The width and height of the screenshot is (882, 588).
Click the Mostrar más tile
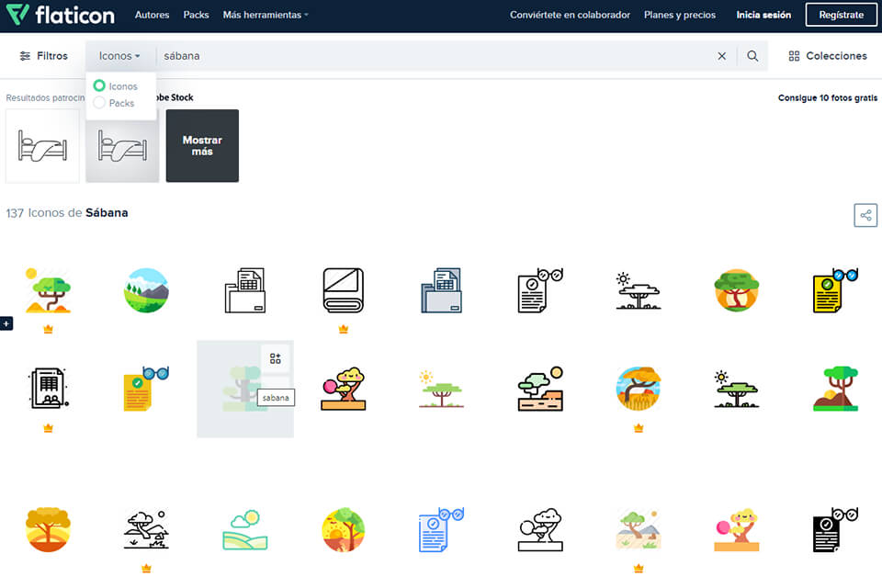202,145
